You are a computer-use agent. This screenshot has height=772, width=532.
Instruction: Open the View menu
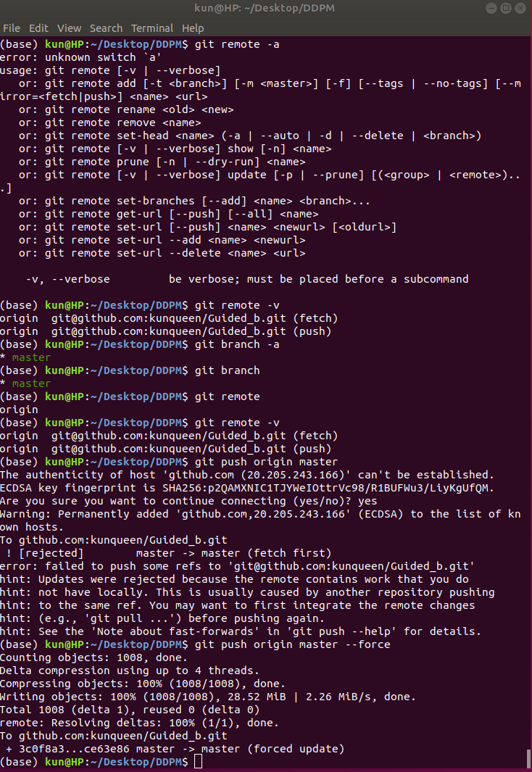[69, 28]
